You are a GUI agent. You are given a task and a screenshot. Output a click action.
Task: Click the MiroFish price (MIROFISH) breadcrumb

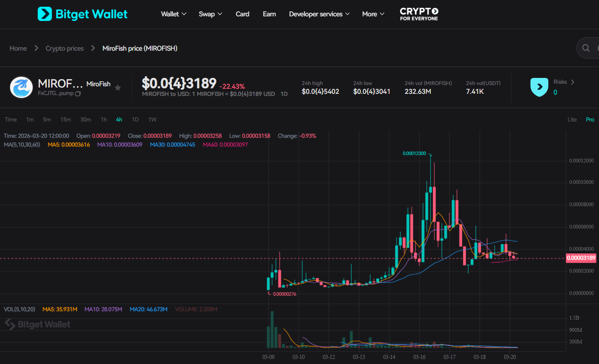point(140,48)
